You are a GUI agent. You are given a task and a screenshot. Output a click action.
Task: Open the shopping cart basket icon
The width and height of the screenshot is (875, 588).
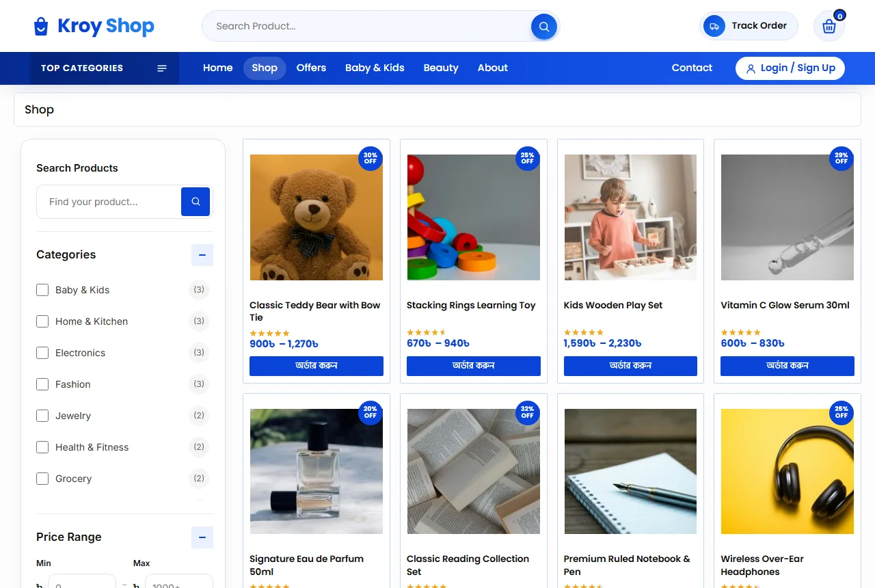[829, 27]
